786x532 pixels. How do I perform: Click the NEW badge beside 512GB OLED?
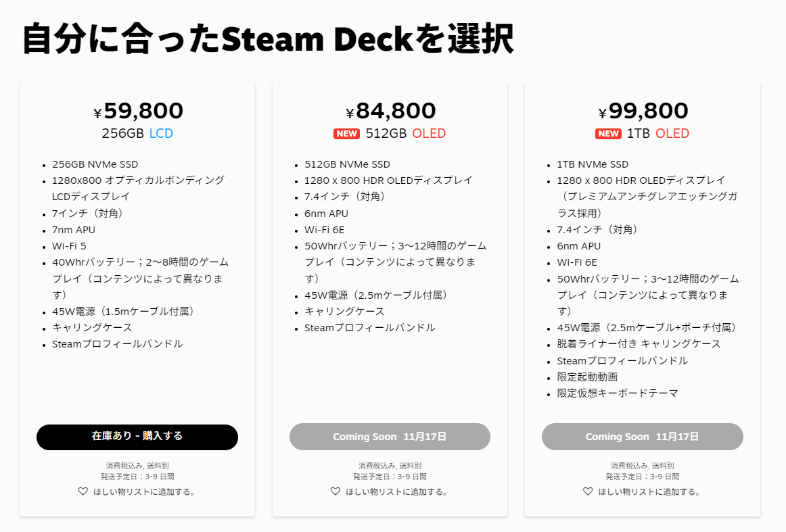tap(346, 134)
